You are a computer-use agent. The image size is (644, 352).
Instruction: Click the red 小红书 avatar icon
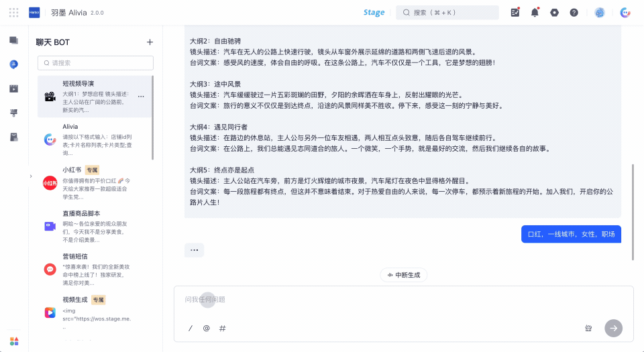(50, 183)
